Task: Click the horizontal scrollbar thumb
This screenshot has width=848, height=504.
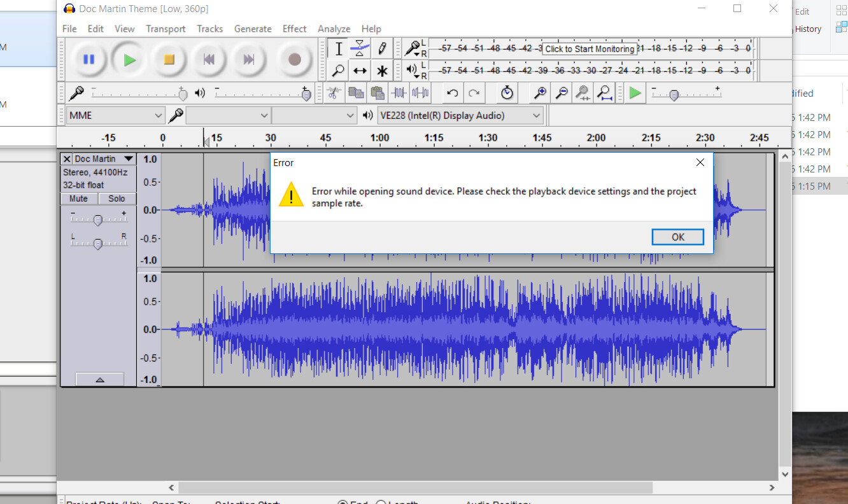Action: [x=415, y=487]
